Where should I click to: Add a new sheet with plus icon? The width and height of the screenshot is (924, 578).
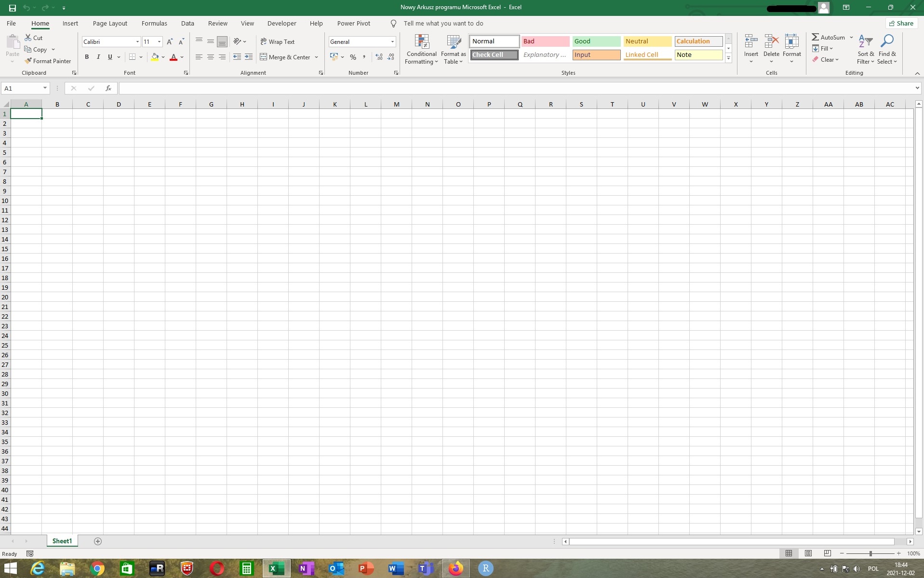point(98,541)
